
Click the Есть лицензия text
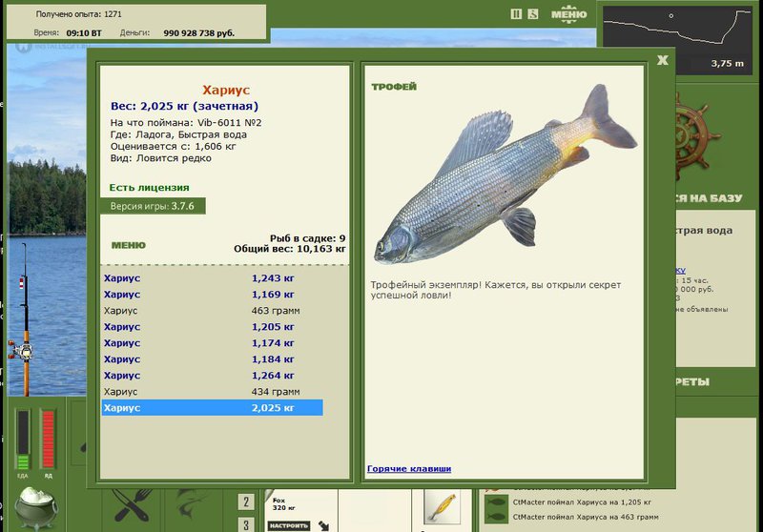click(149, 188)
